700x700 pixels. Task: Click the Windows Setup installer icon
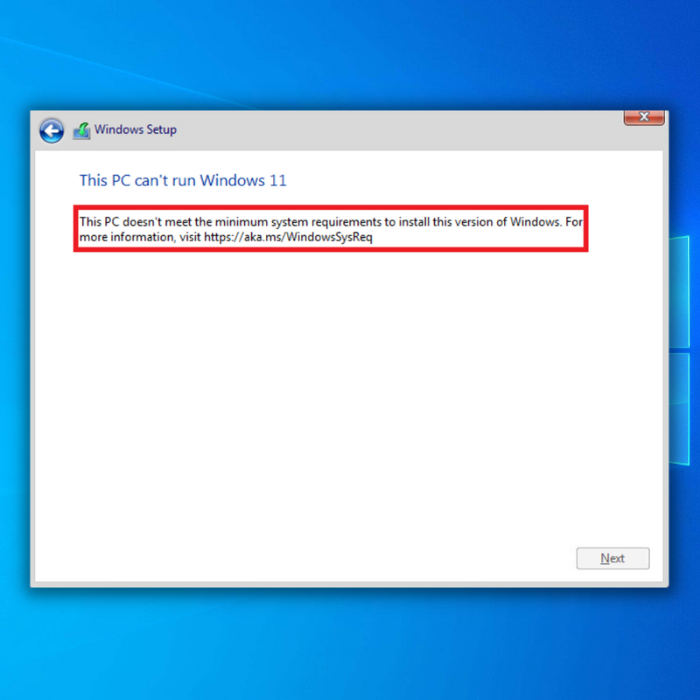82,131
